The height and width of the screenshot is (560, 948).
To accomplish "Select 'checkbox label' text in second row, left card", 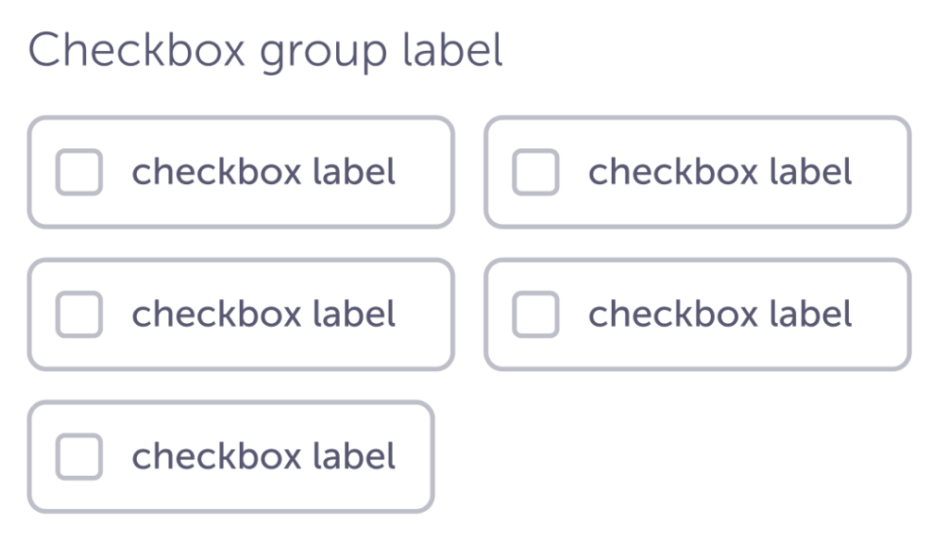I will click(x=264, y=315).
